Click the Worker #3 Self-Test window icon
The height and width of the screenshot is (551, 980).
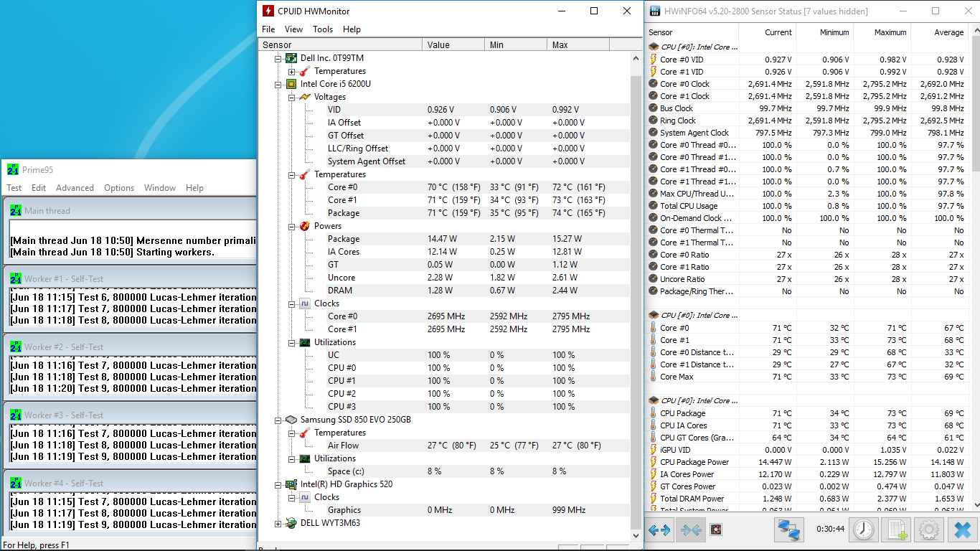coord(16,415)
